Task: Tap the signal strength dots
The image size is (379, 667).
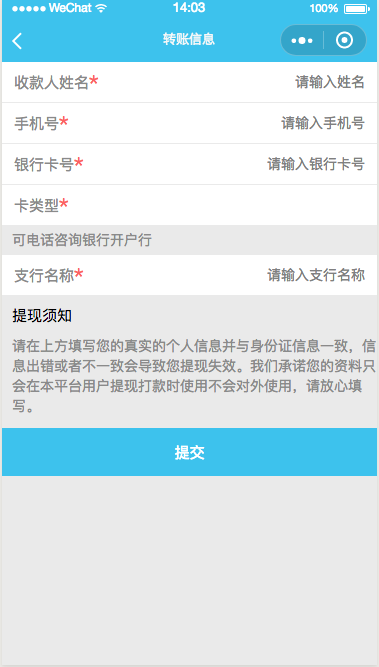Action: [28, 8]
